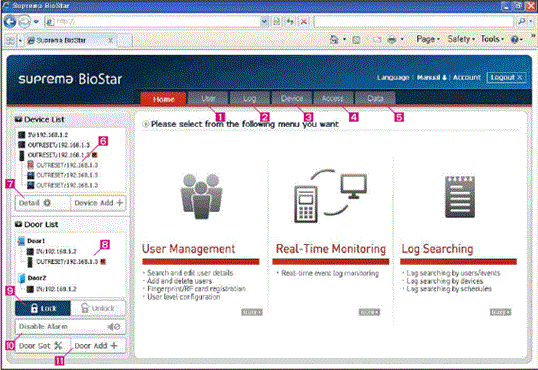Open the Tools menu
Screen dimensions: 538x370
pyautogui.click(x=492, y=39)
